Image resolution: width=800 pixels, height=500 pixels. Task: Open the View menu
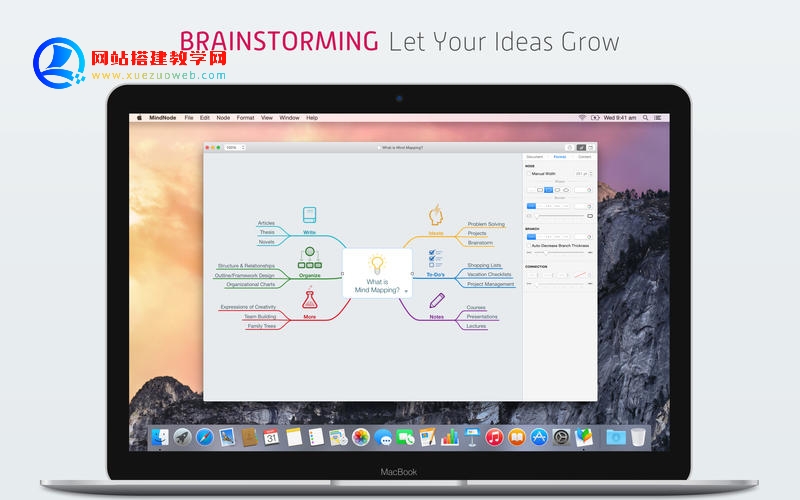point(267,118)
